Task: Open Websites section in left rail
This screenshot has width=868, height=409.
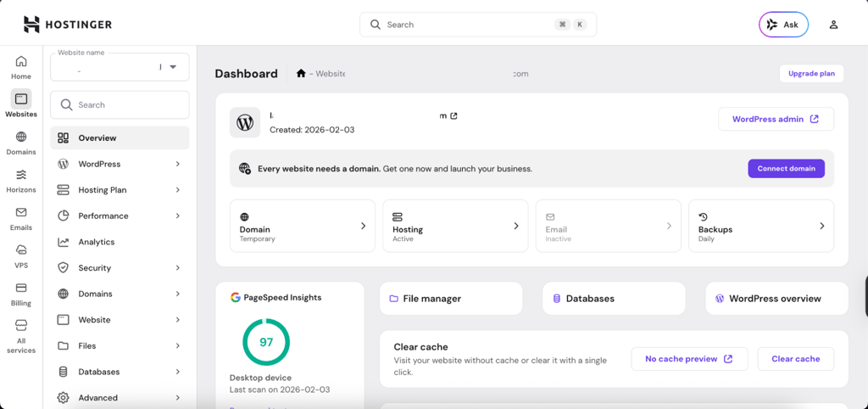Action: pyautogui.click(x=21, y=104)
